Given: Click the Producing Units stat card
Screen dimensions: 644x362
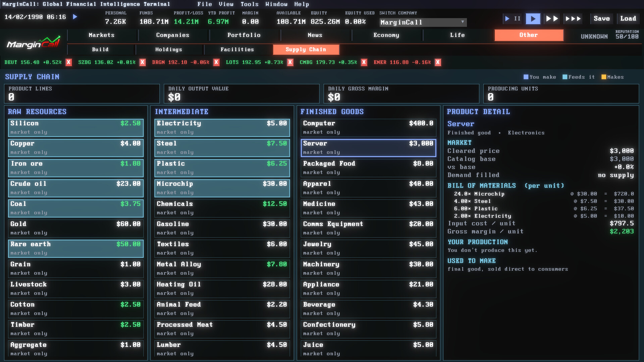Looking at the screenshot, I should (x=561, y=94).
